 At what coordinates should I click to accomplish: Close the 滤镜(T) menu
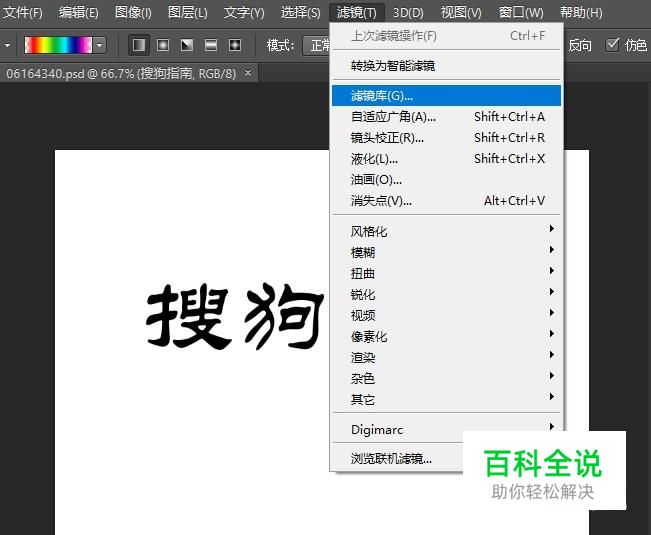pyautogui.click(x=357, y=12)
